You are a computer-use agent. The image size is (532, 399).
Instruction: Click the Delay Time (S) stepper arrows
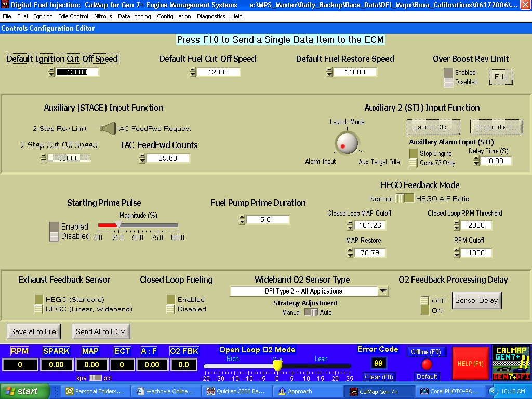pyautogui.click(x=476, y=161)
